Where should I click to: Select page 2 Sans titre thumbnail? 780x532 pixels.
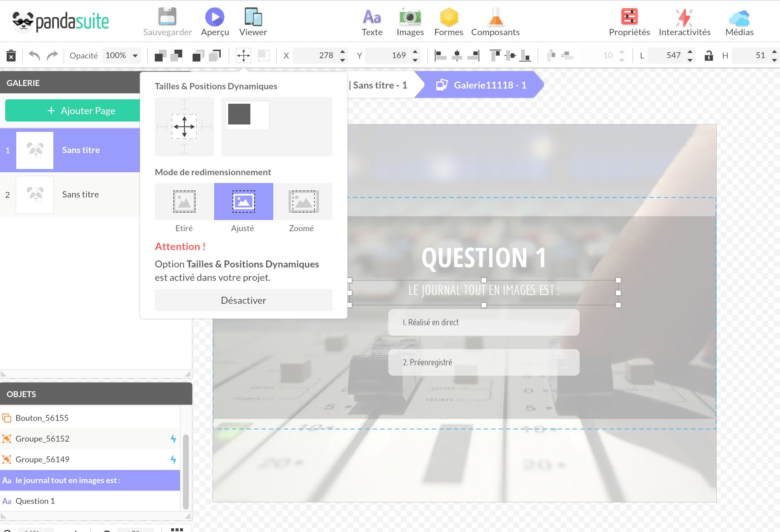tap(35, 194)
